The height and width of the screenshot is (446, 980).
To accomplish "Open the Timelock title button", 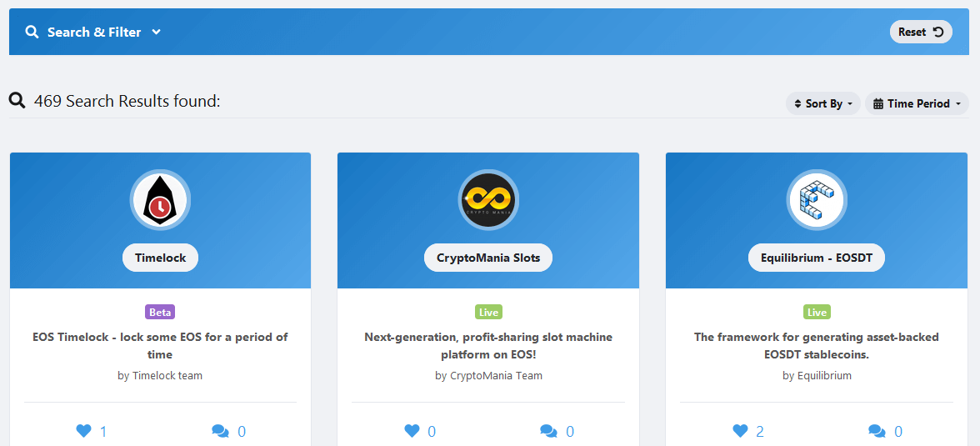I will [x=160, y=258].
